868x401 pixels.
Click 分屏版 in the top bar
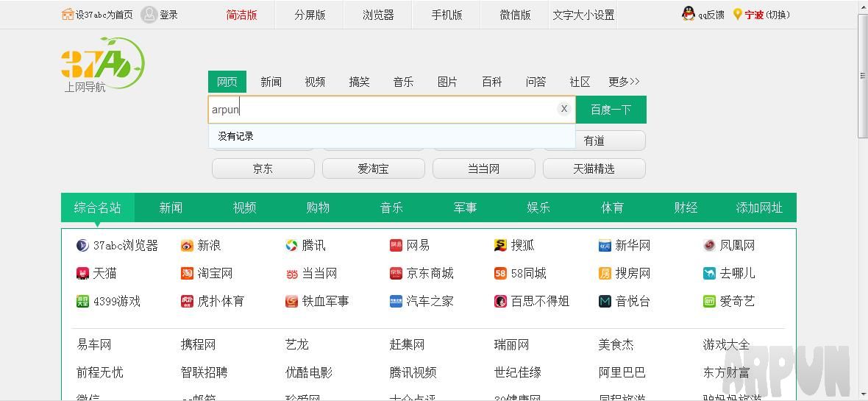click(310, 15)
